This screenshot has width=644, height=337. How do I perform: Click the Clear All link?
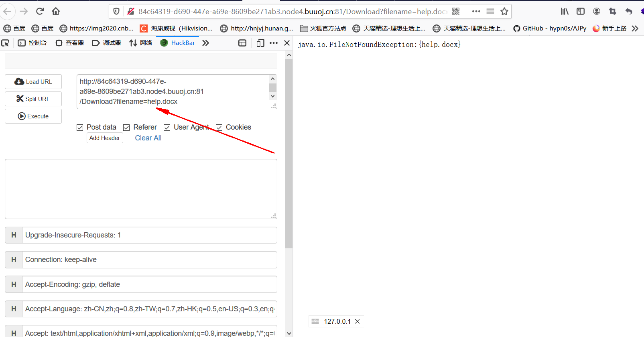148,138
